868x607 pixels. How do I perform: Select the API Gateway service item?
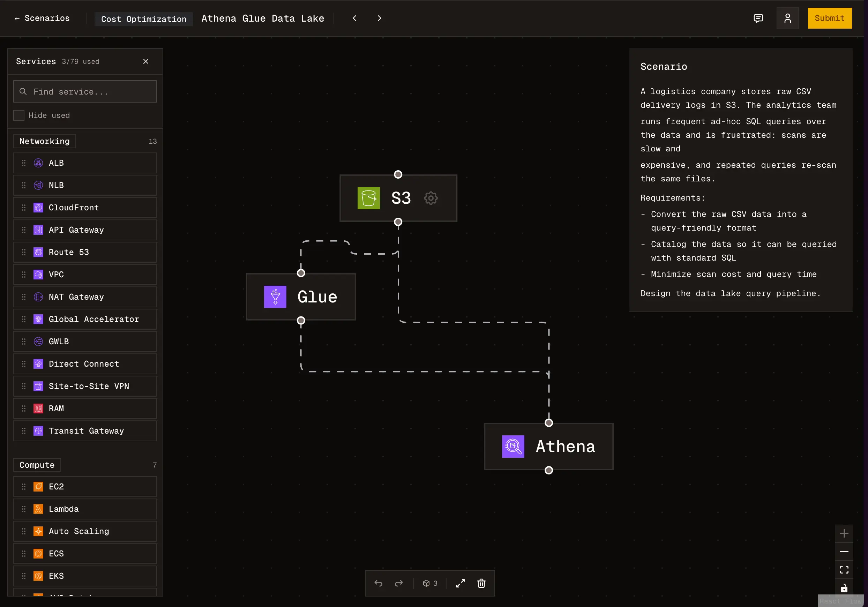[85, 230]
